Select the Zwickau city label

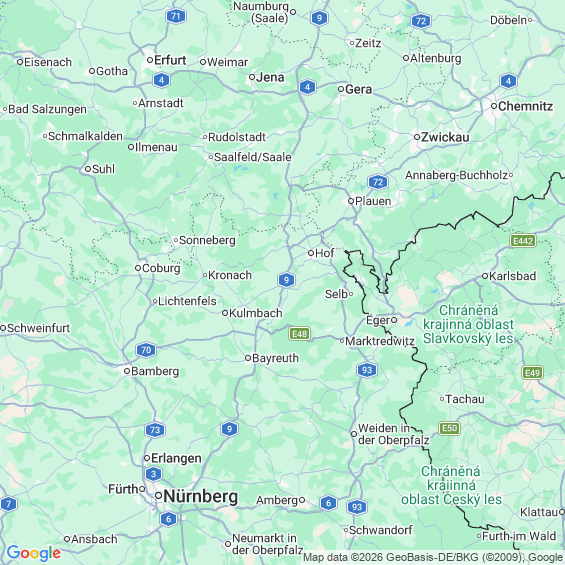445,137
